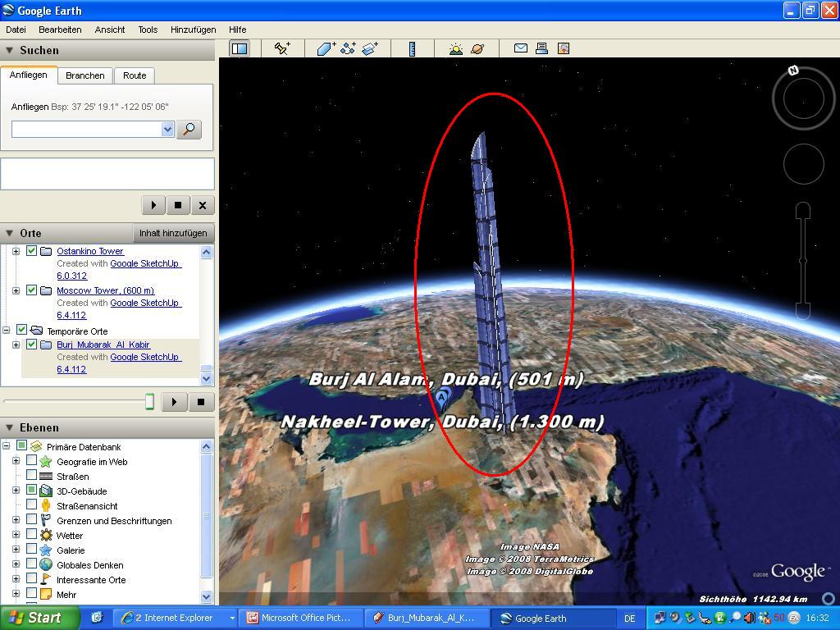Clear search results with the X button
This screenshot has width=840, height=630.
tap(203, 204)
